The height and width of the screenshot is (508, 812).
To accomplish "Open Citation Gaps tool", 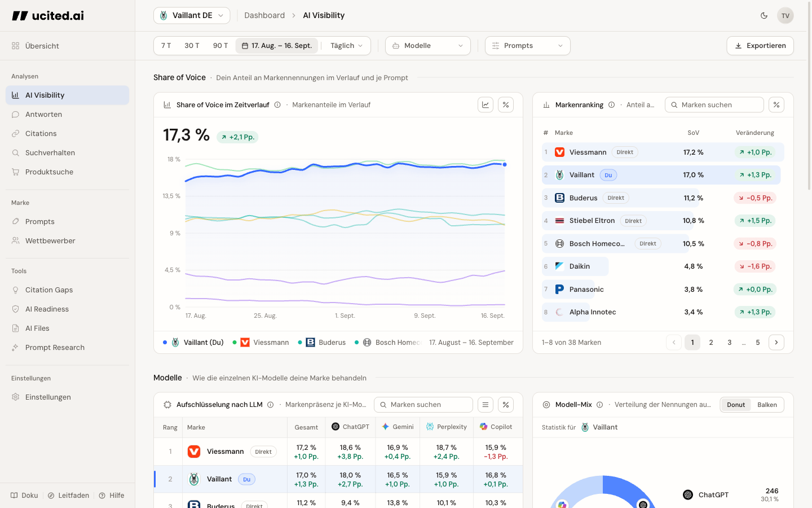I will pyautogui.click(x=68, y=290).
